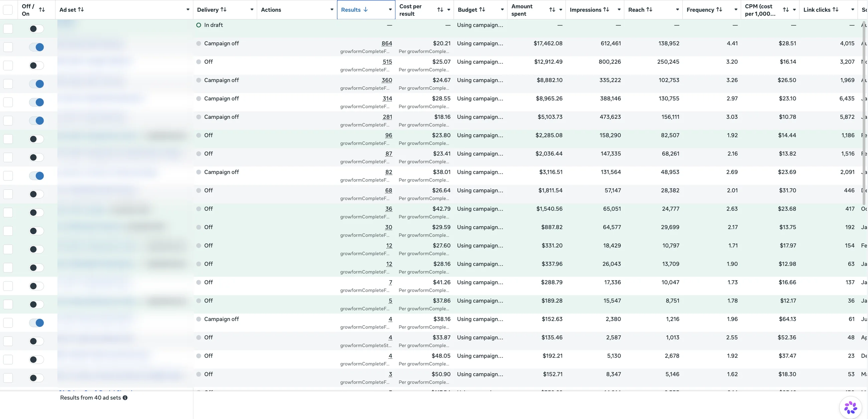Sort by Budget column arrows
This screenshot has height=419, width=868.
[x=482, y=10]
